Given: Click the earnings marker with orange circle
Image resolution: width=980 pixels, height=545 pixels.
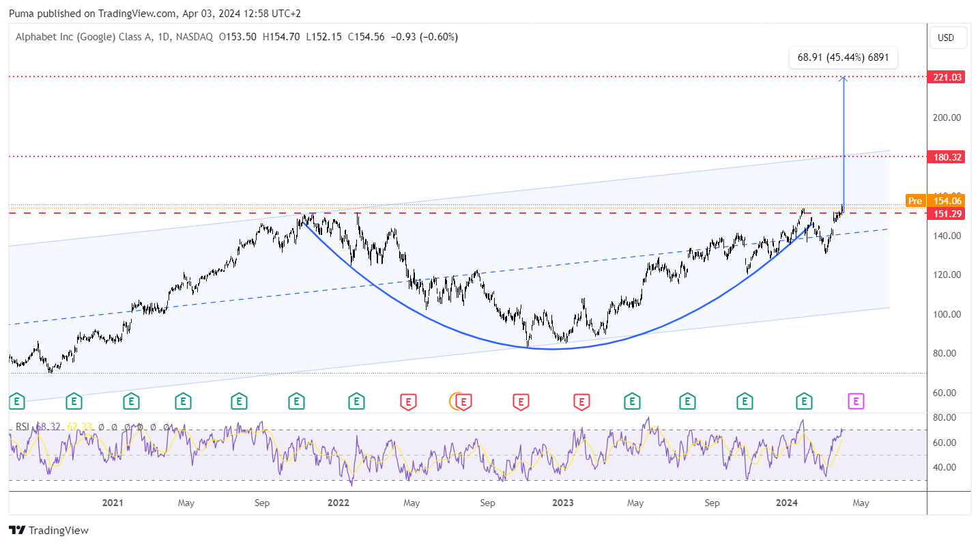Looking at the screenshot, I should click(x=462, y=401).
